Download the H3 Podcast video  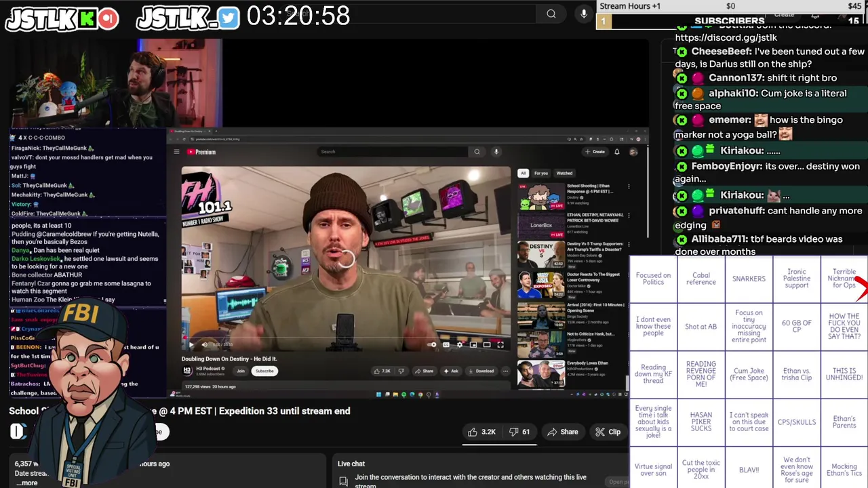click(481, 371)
